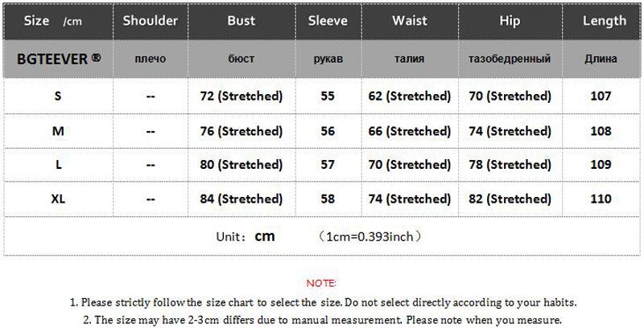
Task: Click the size XL row label
Action: coord(58,199)
